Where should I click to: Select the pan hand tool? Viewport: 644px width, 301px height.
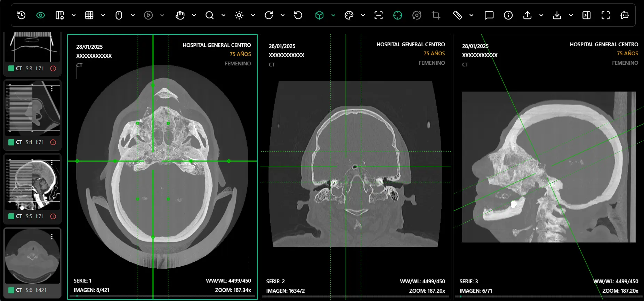point(180,15)
